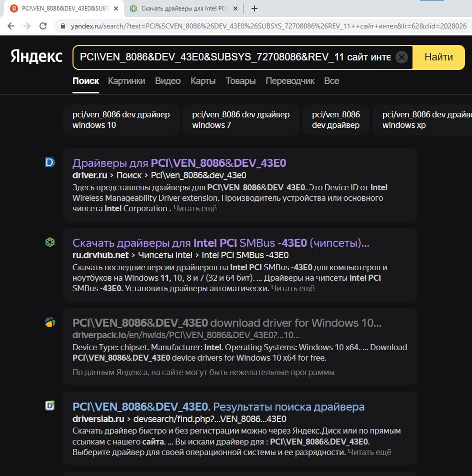The image size is (472, 476).
Task: Click breadcrumb 'devsearch/find.php?...VEN_8086...43E0'
Action: (209, 419)
